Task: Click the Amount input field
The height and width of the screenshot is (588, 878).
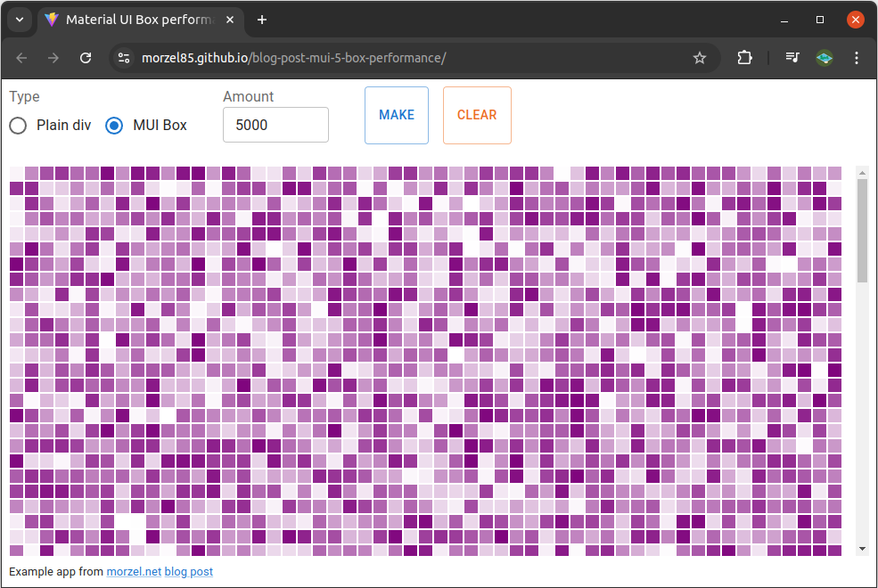Action: click(275, 126)
